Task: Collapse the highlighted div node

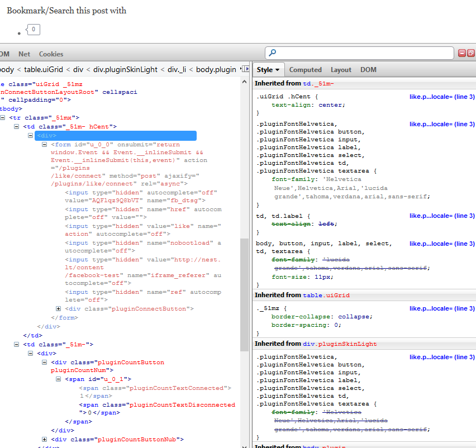Action: tap(30, 135)
